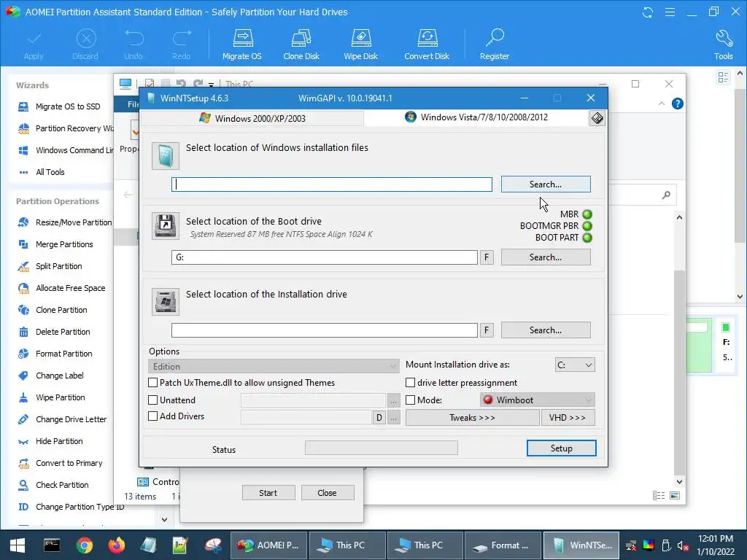The height and width of the screenshot is (560, 747).
Task: Click the refresh icon in AOMEI title bar
Action: click(648, 12)
